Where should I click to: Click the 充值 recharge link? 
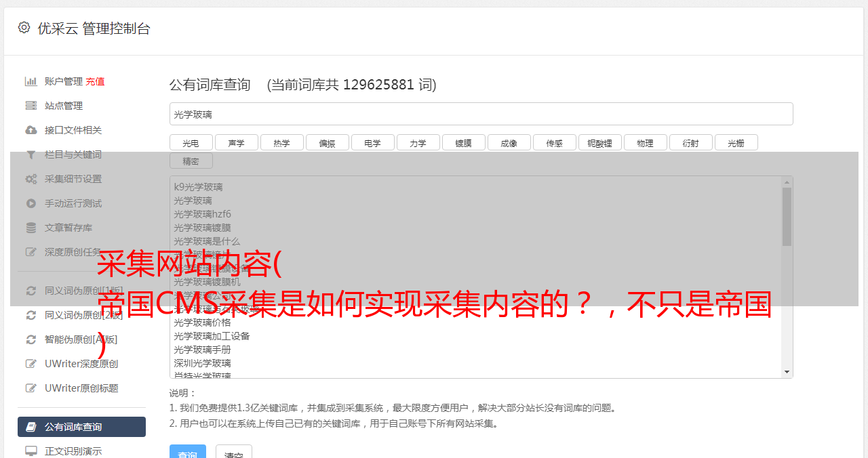point(95,81)
